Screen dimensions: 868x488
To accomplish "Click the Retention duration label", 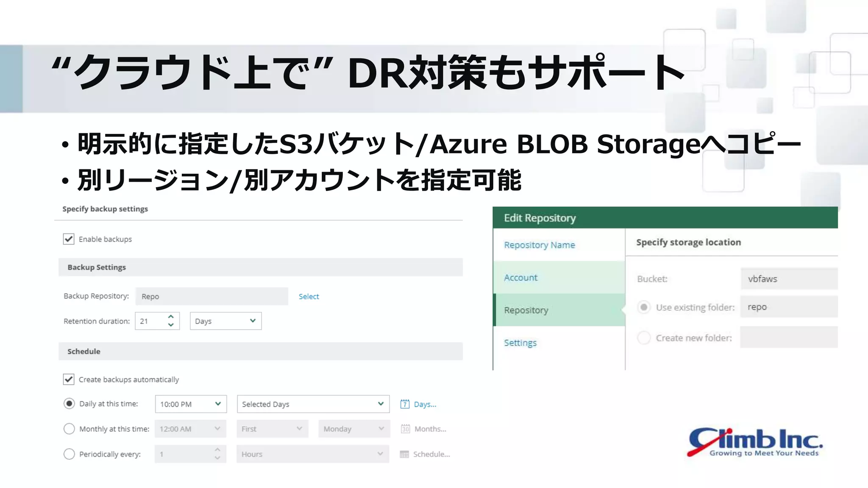I will pos(97,321).
